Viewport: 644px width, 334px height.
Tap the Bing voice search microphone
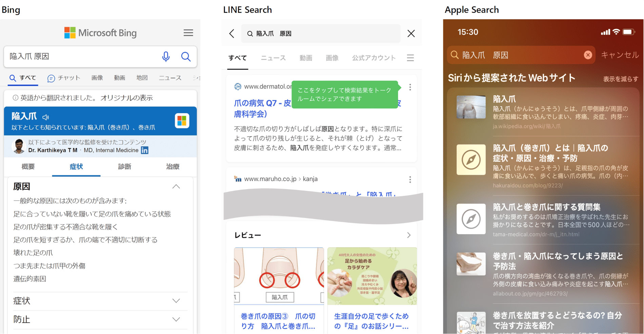tap(166, 56)
